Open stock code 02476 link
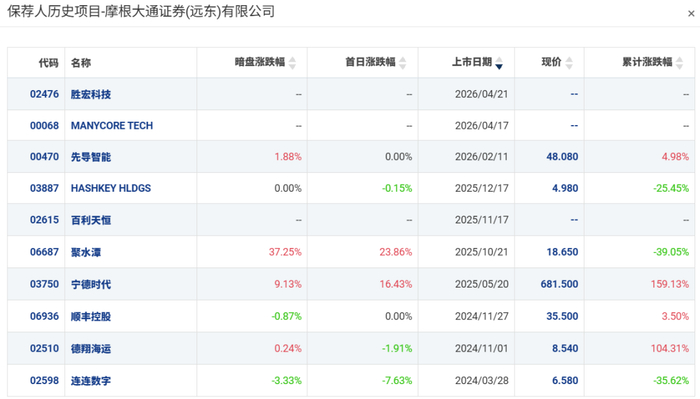The width and height of the screenshot is (700, 399). pos(44,94)
